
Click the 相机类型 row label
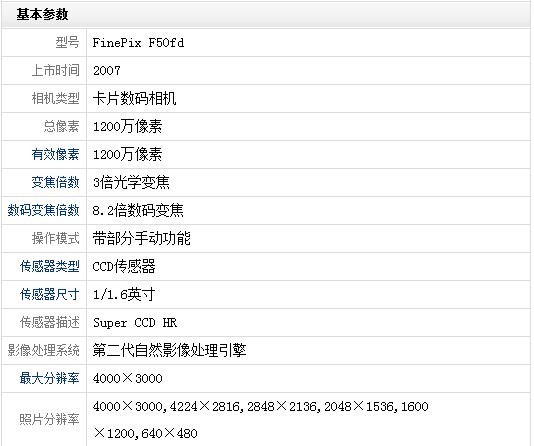(x=56, y=98)
